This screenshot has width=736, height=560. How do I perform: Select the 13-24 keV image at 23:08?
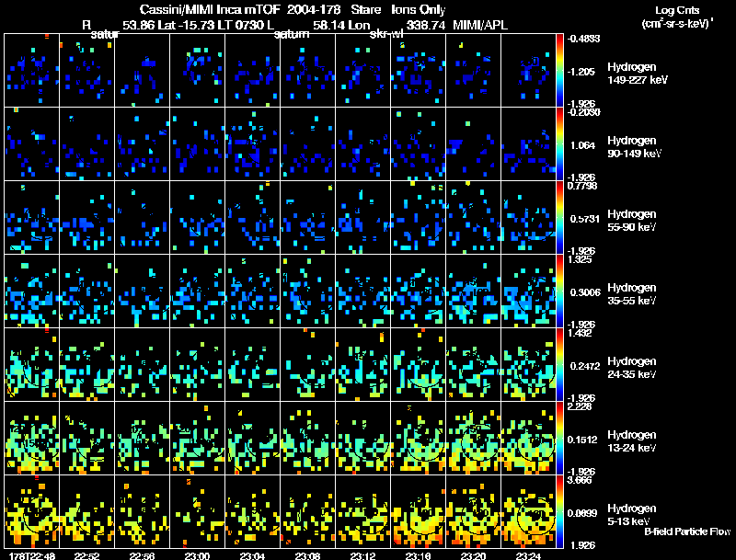(x=307, y=439)
